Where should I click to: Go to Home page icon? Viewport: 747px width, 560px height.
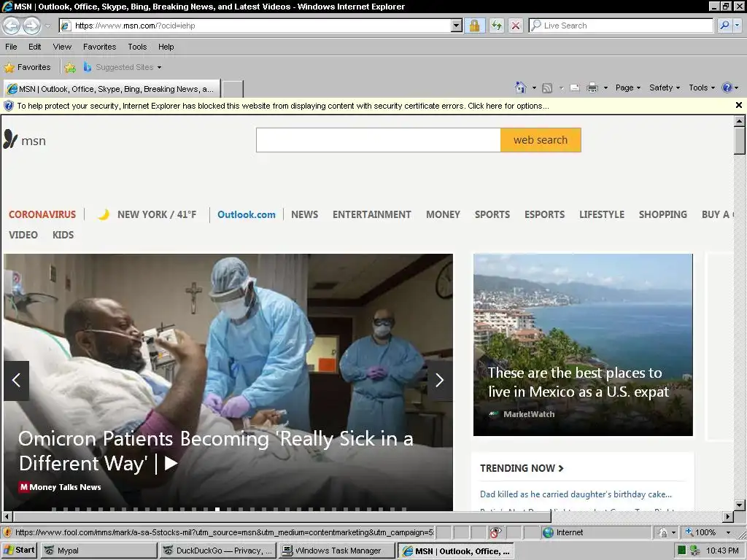(x=520, y=87)
